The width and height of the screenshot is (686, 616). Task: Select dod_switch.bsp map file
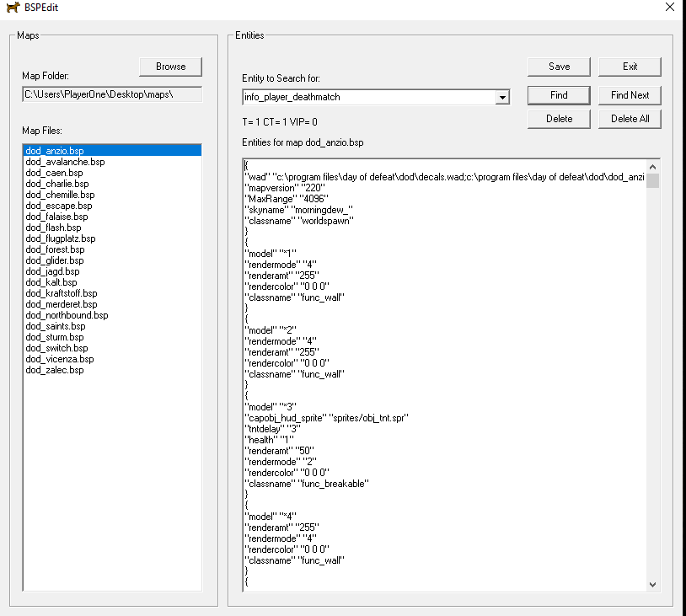coord(112,348)
